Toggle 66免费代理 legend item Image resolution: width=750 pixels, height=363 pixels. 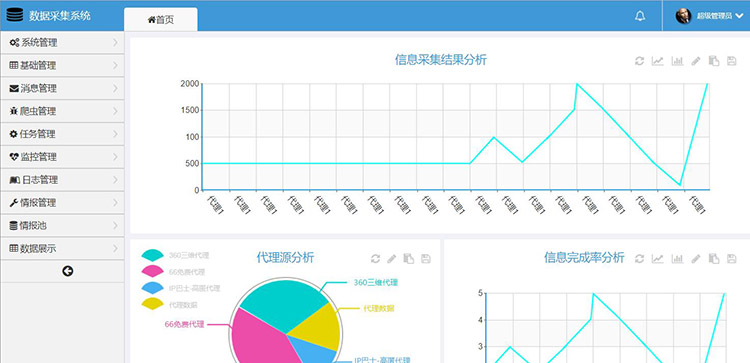[x=173, y=272]
